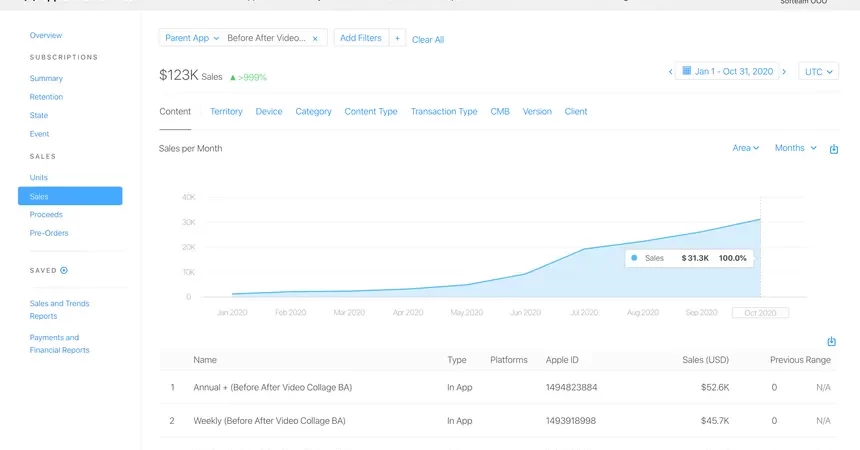Screen dimensions: 860x450
Task: Open the Event sidebar link
Action: click(x=39, y=134)
